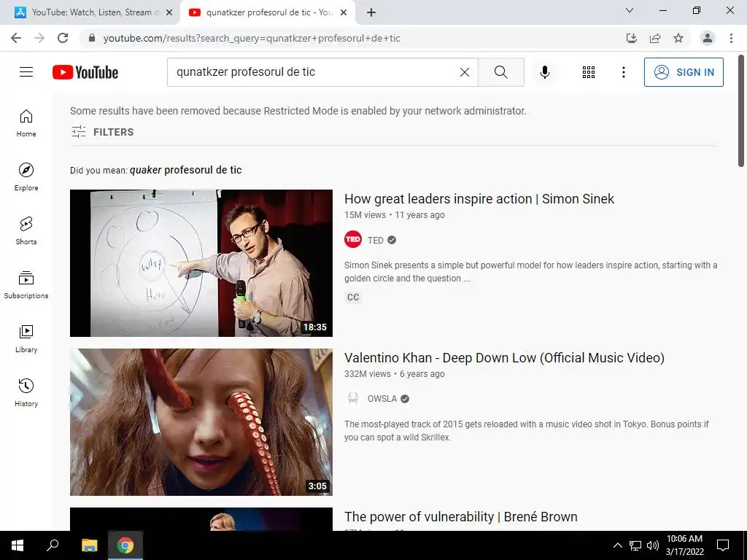Click the '15M views • 11 years ago' text
Viewport: 747px width, 560px height.
click(395, 215)
